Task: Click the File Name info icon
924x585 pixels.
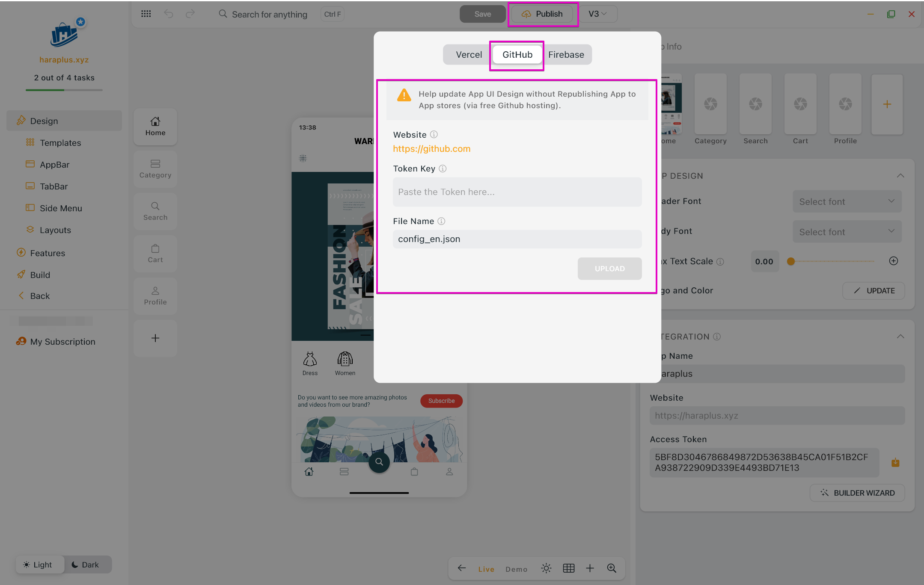Action: tap(441, 221)
